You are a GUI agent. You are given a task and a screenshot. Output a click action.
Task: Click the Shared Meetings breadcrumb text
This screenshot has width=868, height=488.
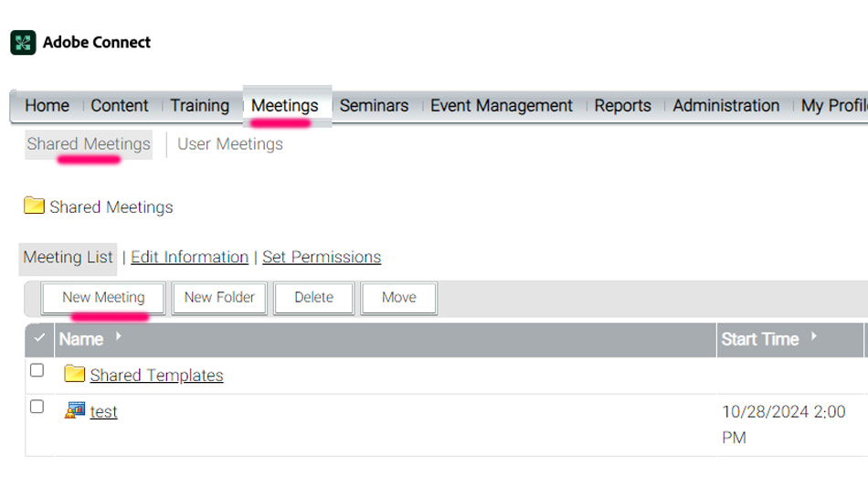tap(111, 207)
